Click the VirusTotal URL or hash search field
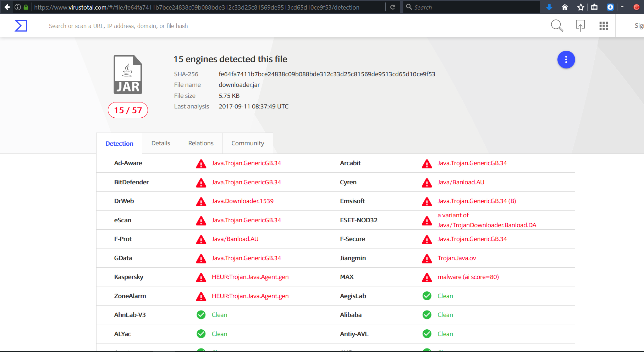The image size is (644, 352). point(284,26)
